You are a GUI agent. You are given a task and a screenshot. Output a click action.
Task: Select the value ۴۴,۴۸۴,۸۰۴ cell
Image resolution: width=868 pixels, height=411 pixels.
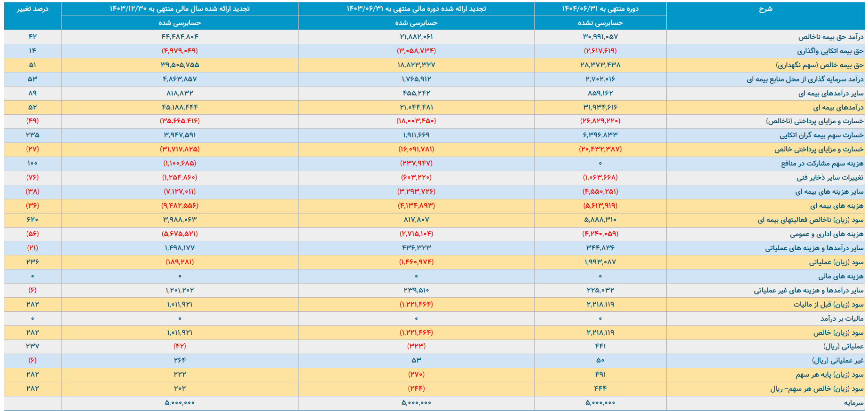coord(180,37)
